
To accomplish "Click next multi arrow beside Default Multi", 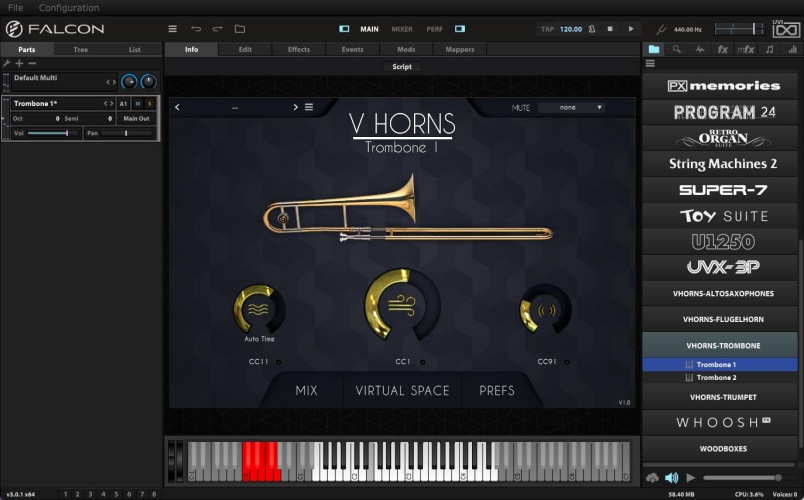I will click(114, 82).
